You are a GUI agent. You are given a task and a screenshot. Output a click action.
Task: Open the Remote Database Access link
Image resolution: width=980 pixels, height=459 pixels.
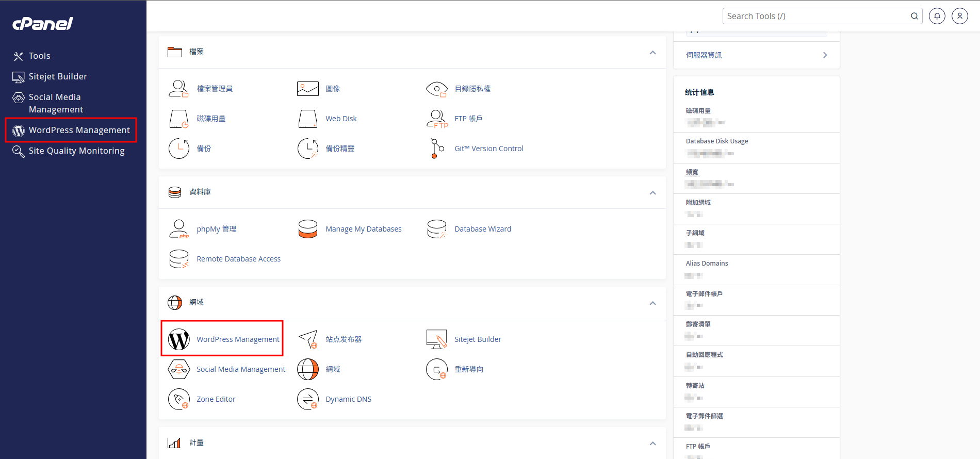[238, 259]
